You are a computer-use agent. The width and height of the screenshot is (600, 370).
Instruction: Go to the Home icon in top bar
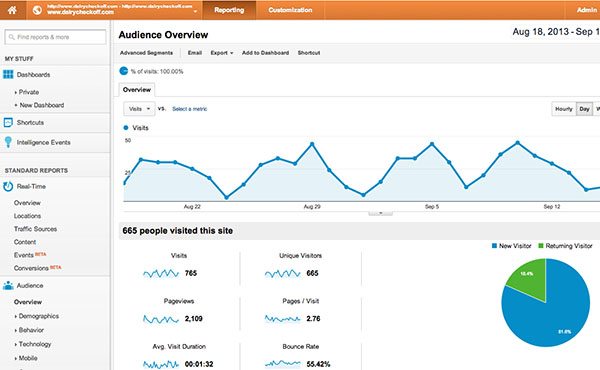tap(12, 10)
